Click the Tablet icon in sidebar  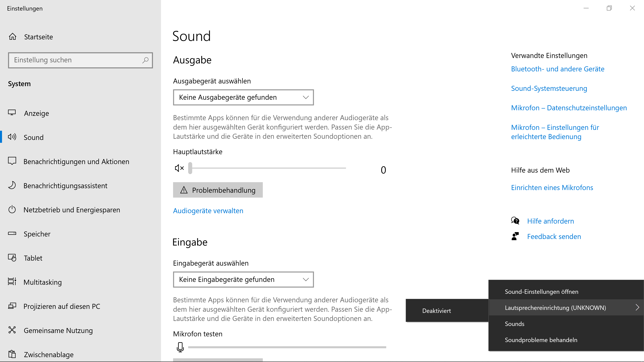click(x=12, y=258)
